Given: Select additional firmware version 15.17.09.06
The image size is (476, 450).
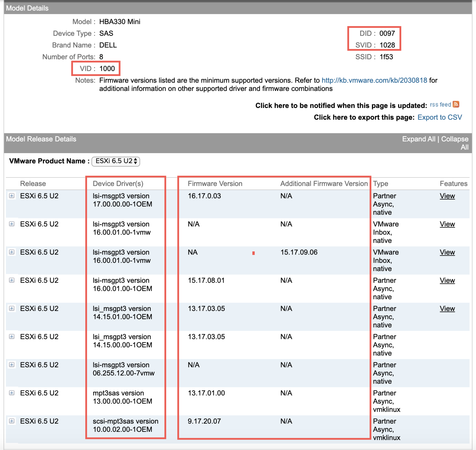Looking at the screenshot, I should [299, 252].
